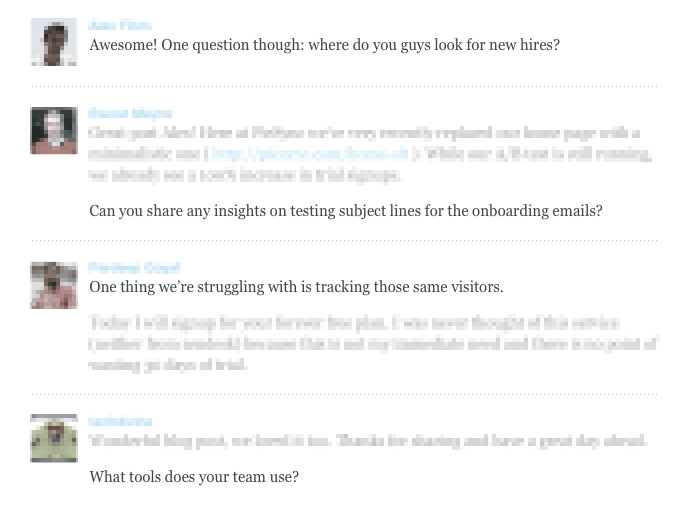Click the author name of the last comment
690x510 pixels.
(x=120, y=421)
